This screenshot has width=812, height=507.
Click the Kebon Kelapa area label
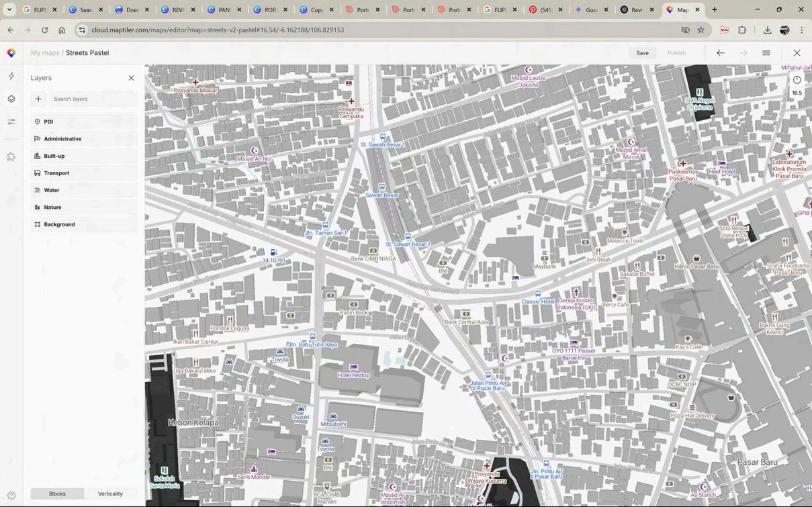pyautogui.click(x=193, y=422)
